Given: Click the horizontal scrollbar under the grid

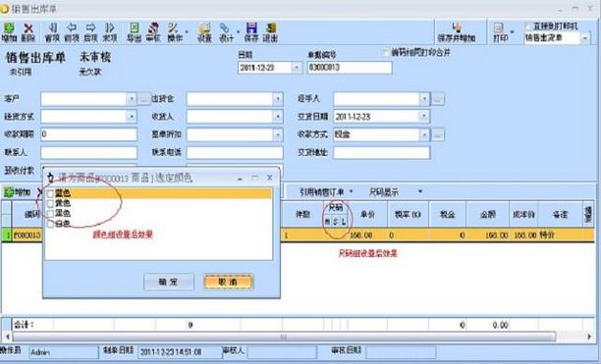Looking at the screenshot, I should pyautogui.click(x=283, y=337).
